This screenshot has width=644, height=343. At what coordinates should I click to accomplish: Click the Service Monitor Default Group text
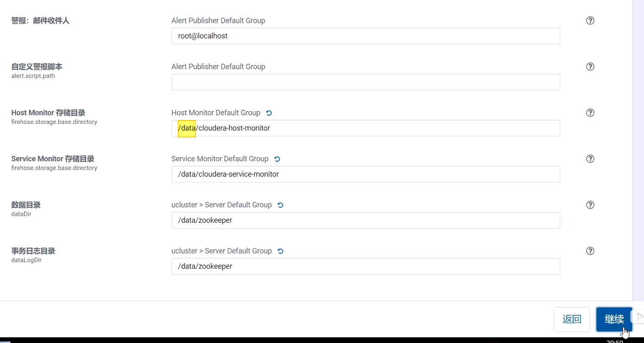(220, 159)
